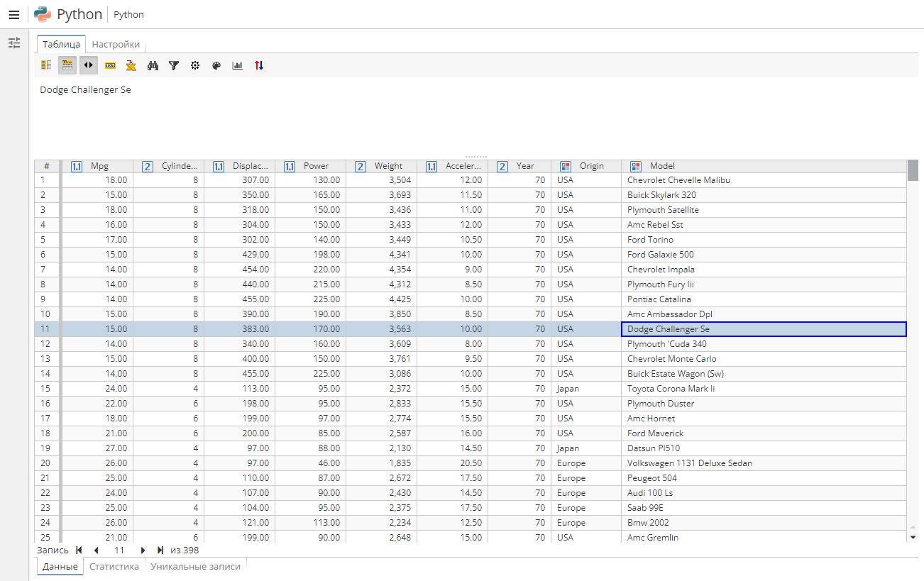Open the Настройки tab
Viewport: 924px width, 581px height.
point(116,44)
